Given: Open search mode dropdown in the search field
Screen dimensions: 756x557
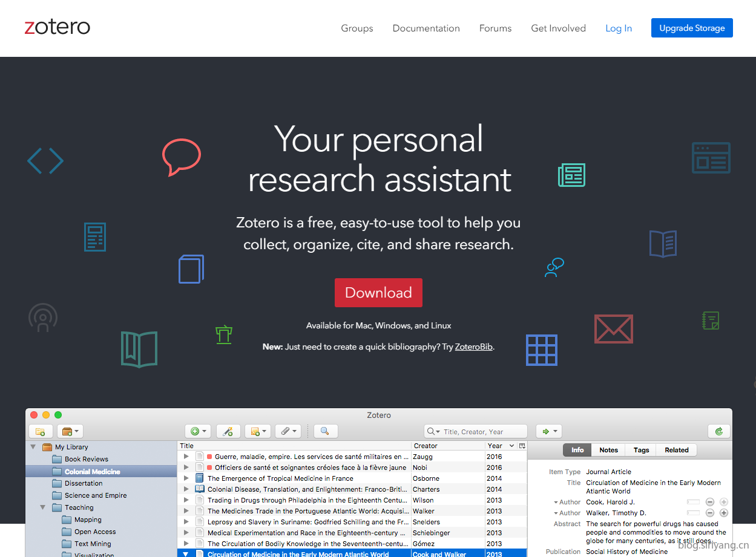Looking at the screenshot, I should coord(433,432).
